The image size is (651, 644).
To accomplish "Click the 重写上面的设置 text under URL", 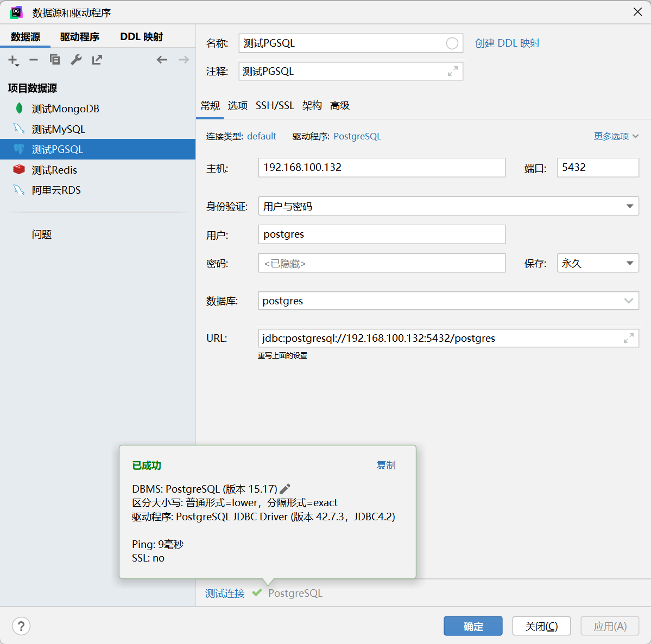I will (282, 355).
